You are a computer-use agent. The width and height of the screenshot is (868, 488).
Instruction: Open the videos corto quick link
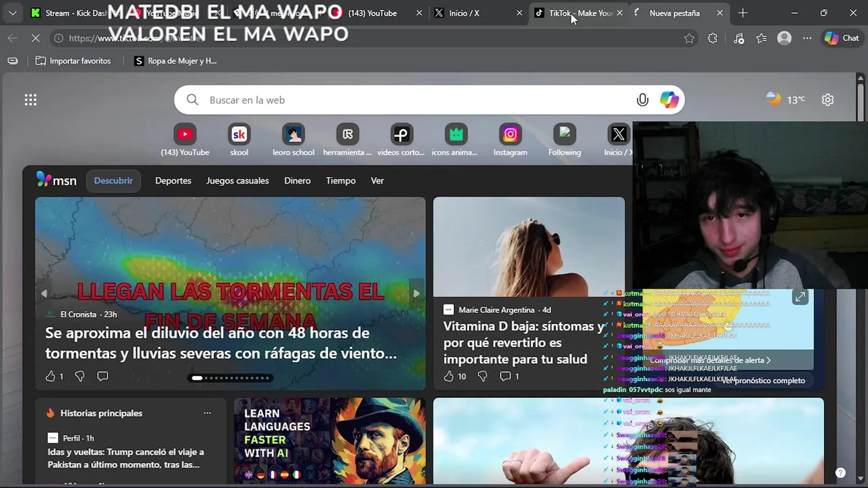(401, 141)
